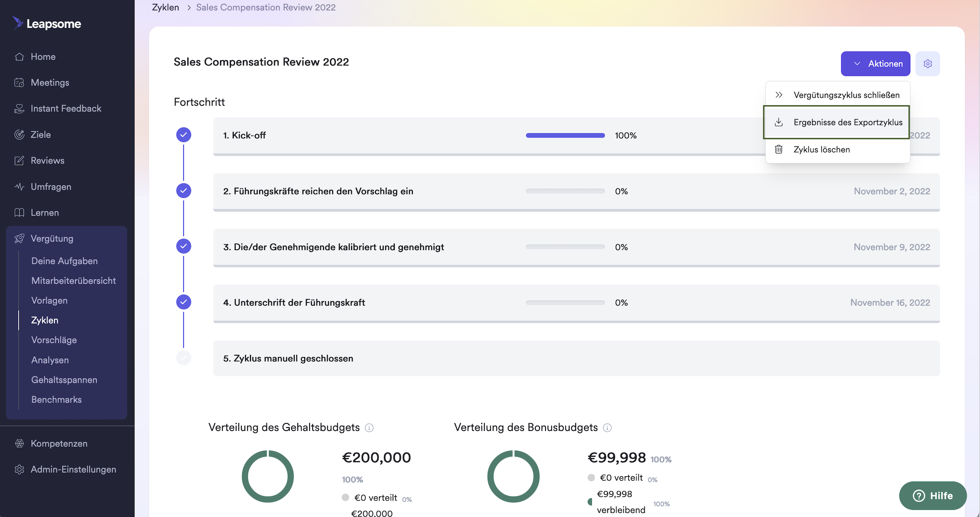Open the Vorlagen submenu item

[x=49, y=300]
